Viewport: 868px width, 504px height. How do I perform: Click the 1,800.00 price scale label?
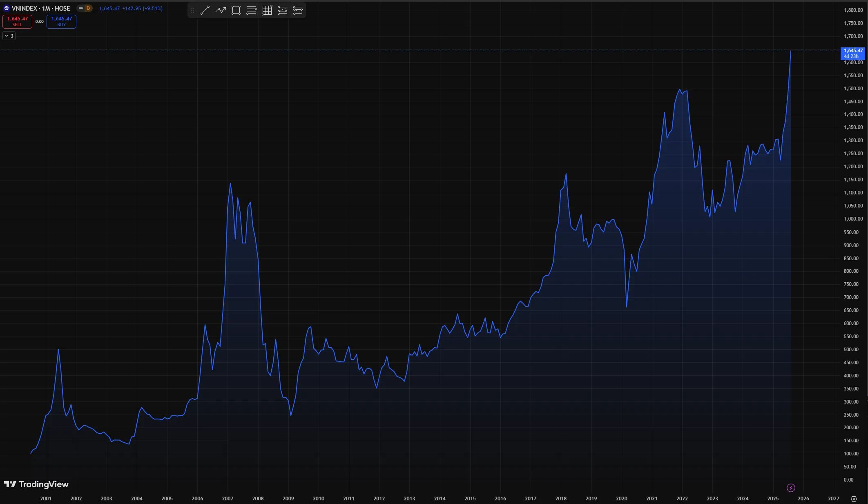point(853,10)
